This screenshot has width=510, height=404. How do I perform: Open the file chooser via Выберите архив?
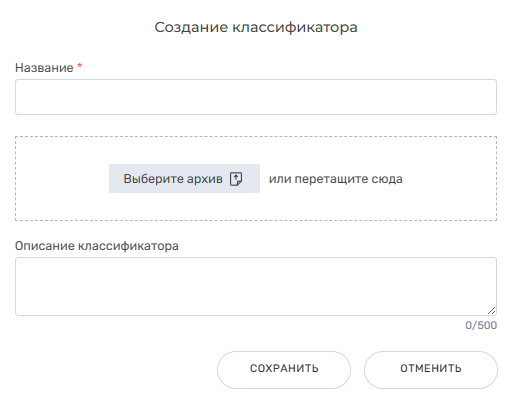[184, 178]
